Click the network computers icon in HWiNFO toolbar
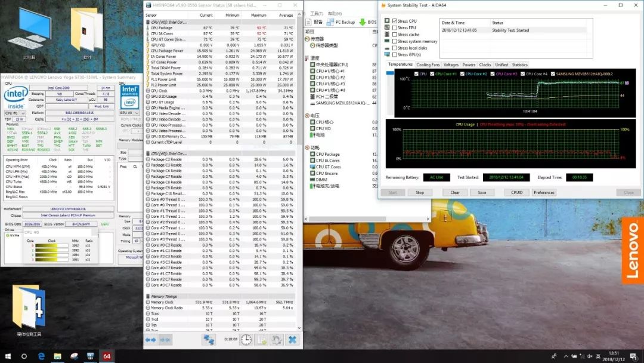The width and height of the screenshot is (644, 363). [209, 339]
